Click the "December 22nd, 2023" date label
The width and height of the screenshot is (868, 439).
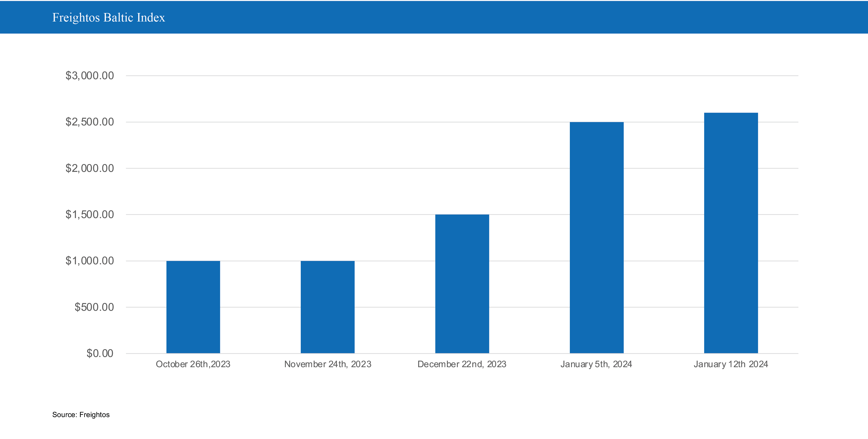coord(462,364)
